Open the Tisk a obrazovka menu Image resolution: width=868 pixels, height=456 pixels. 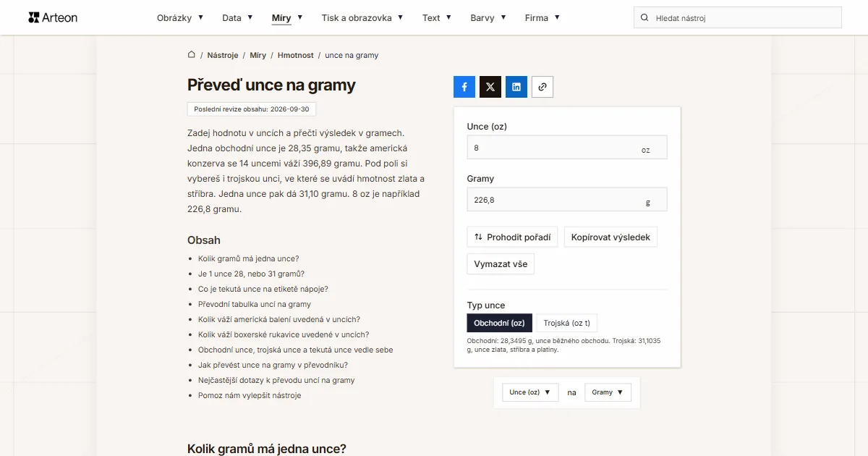point(362,18)
